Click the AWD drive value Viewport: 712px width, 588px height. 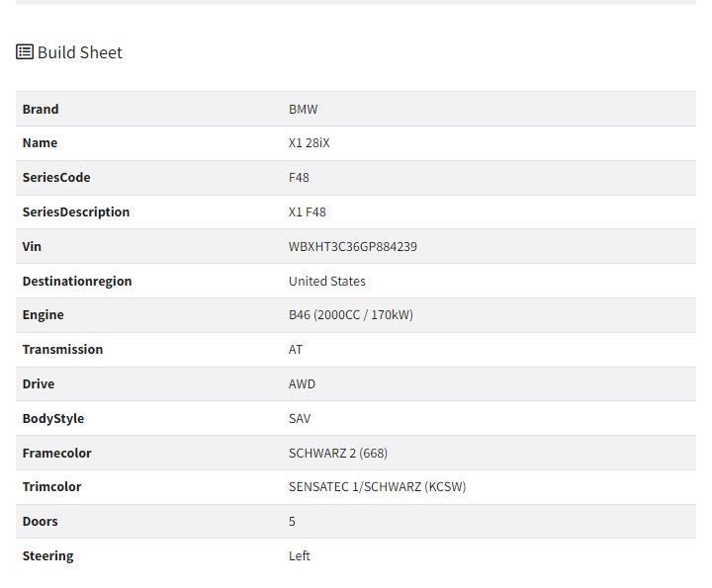(x=302, y=383)
